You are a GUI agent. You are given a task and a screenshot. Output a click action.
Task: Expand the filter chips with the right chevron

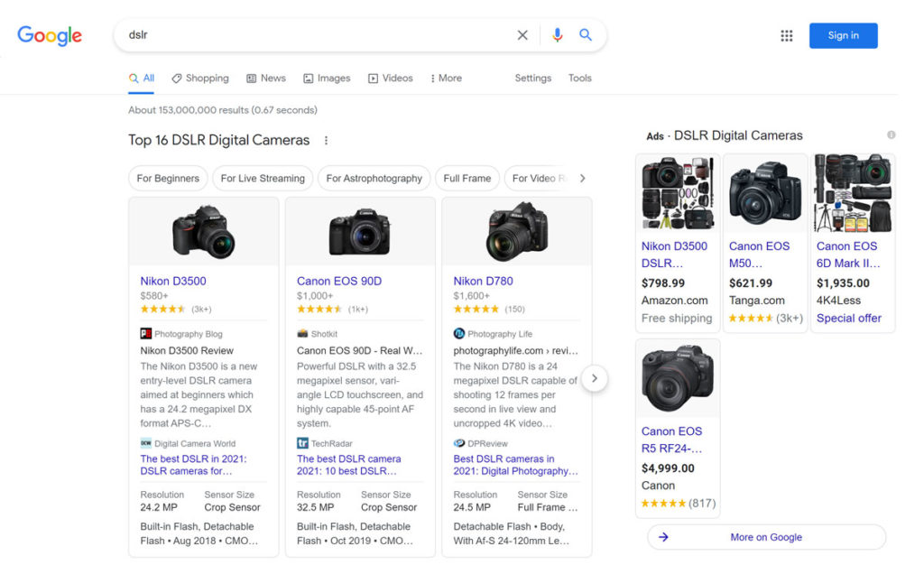[x=583, y=178]
